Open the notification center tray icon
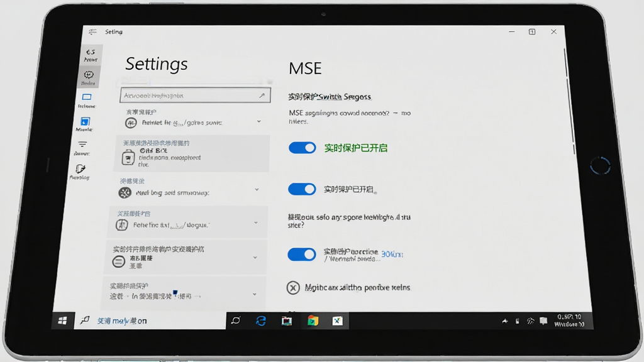644x362 pixels. click(x=543, y=321)
